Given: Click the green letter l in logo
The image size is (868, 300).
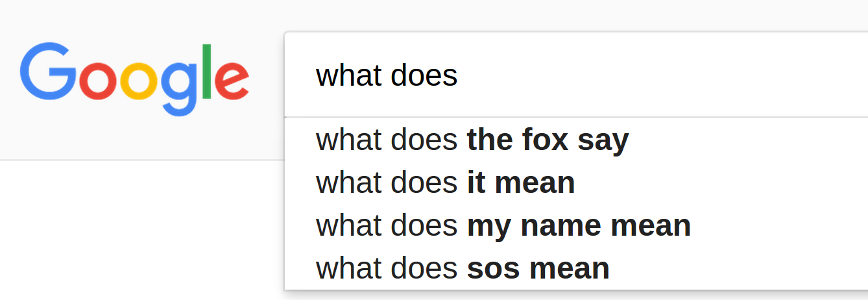Looking at the screenshot, I should tap(208, 71).
